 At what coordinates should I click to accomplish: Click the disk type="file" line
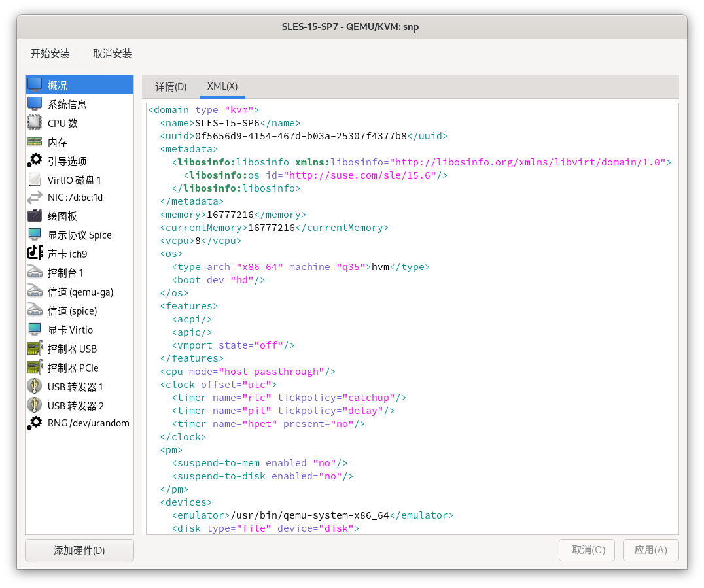tap(266, 528)
